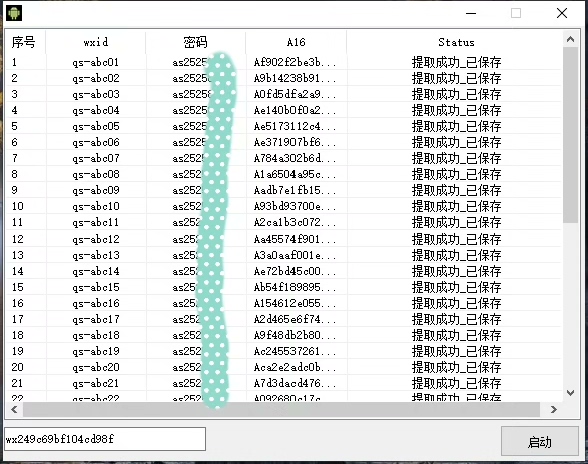Click the horizontal scrollbar thumb
588x464 pixels.
281,410
